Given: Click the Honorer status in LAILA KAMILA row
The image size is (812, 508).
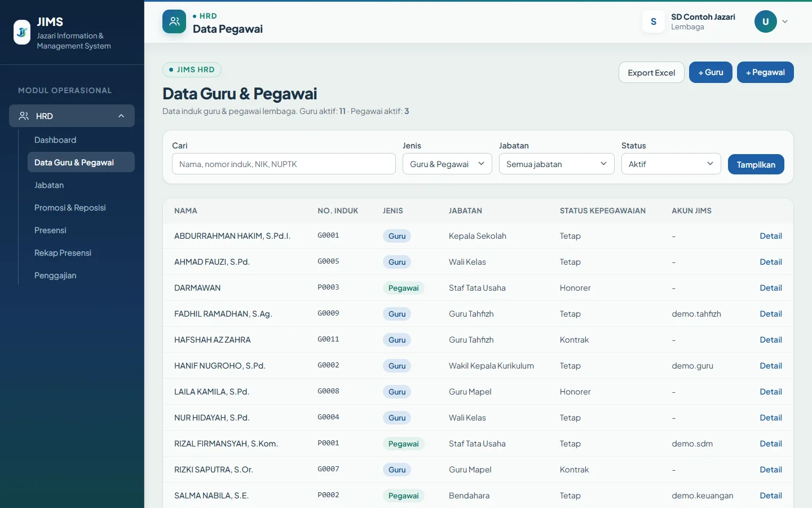Looking at the screenshot, I should point(575,392).
